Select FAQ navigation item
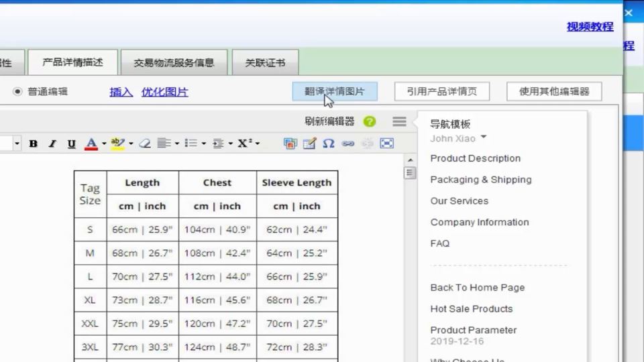Viewport: 644px width, 362px height. (x=440, y=244)
